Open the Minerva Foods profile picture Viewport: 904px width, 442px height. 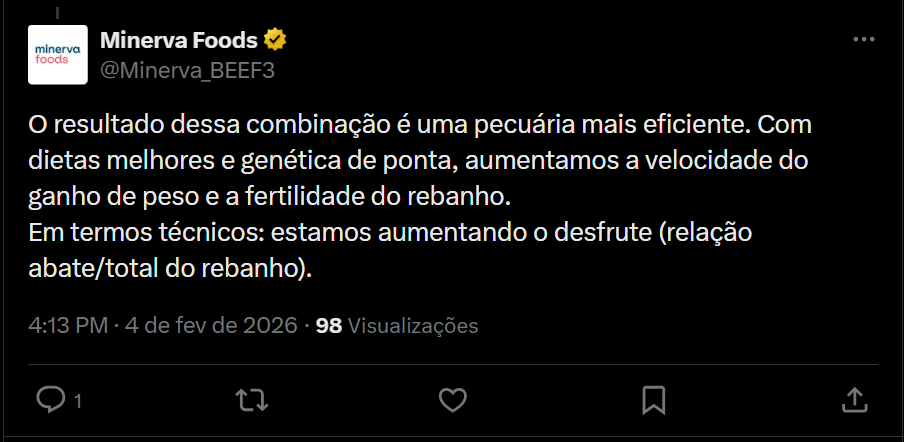(59, 54)
